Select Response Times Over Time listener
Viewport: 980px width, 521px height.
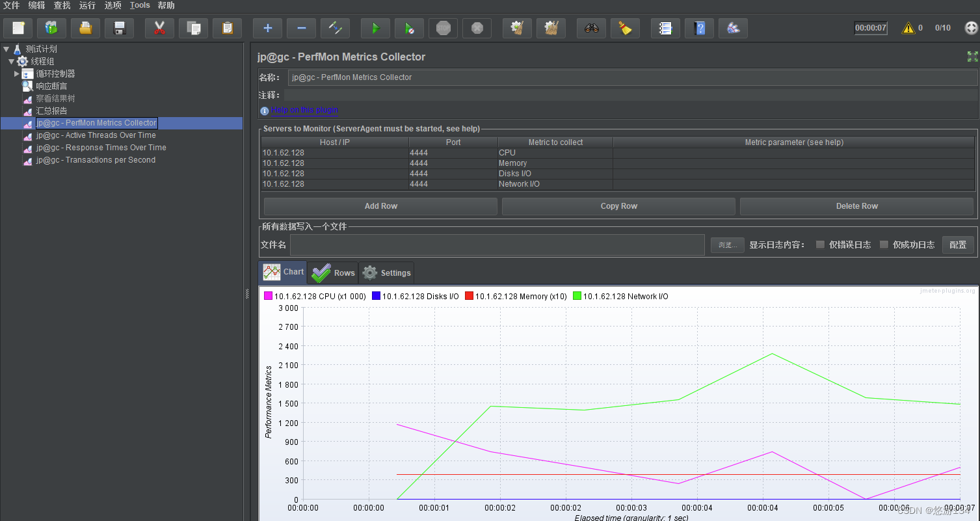[101, 148]
